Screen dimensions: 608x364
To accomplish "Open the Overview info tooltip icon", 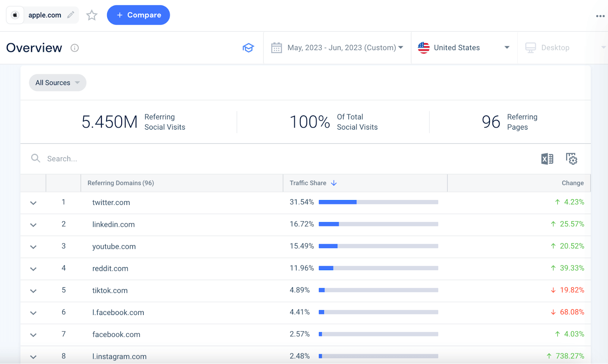I will (x=74, y=48).
